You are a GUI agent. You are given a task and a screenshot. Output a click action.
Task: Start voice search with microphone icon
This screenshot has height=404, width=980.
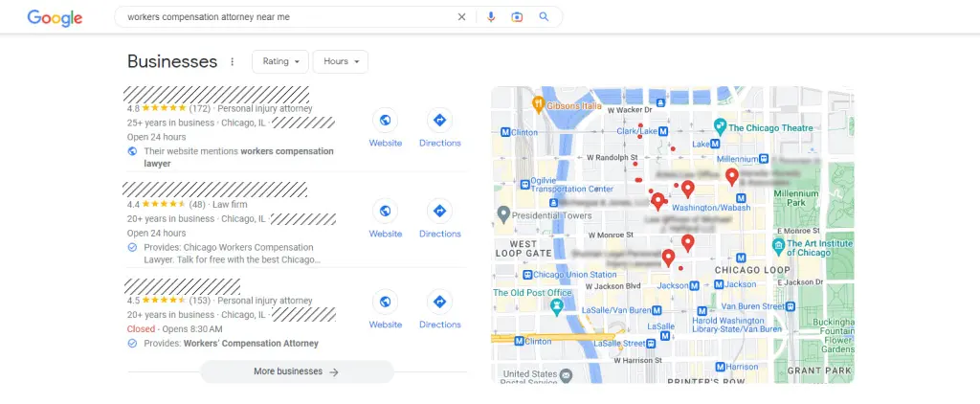[491, 17]
